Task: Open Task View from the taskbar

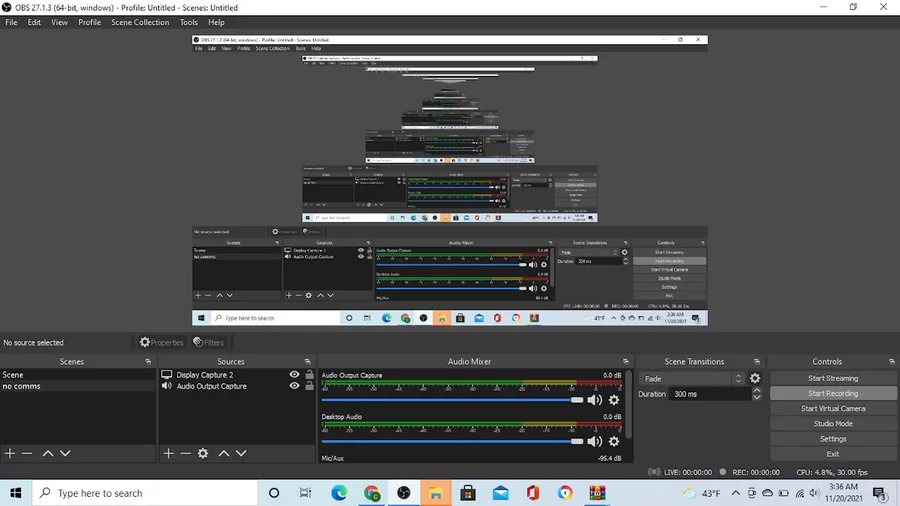Action: [x=305, y=493]
